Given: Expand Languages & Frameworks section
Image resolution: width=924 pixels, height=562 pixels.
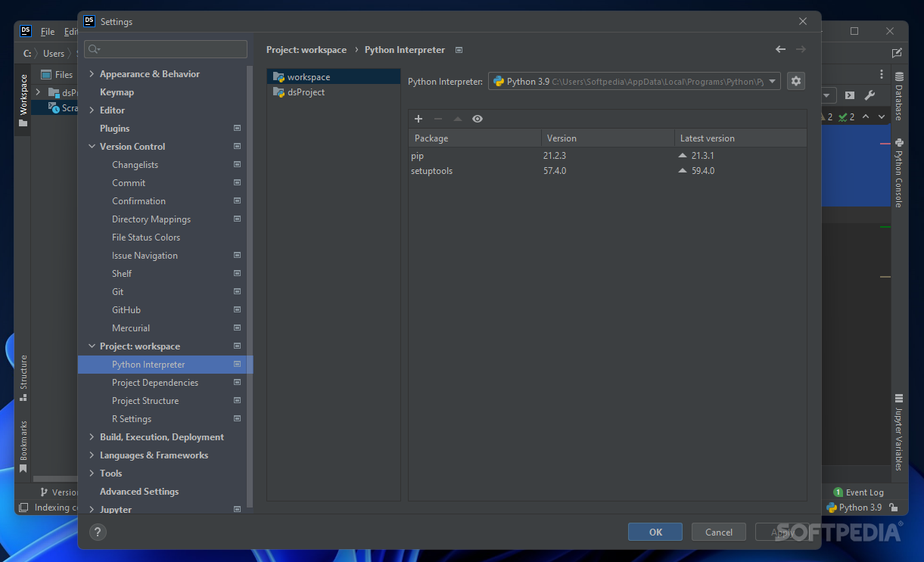Looking at the screenshot, I should [x=92, y=455].
